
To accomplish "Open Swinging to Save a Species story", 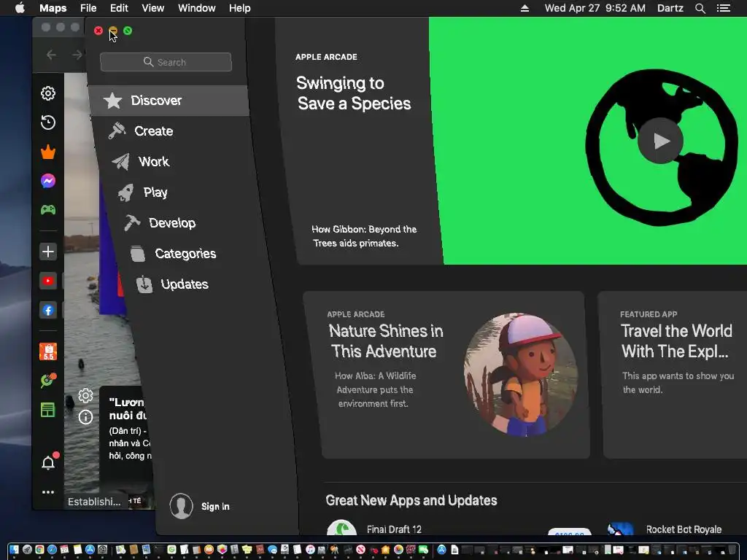I will [354, 93].
